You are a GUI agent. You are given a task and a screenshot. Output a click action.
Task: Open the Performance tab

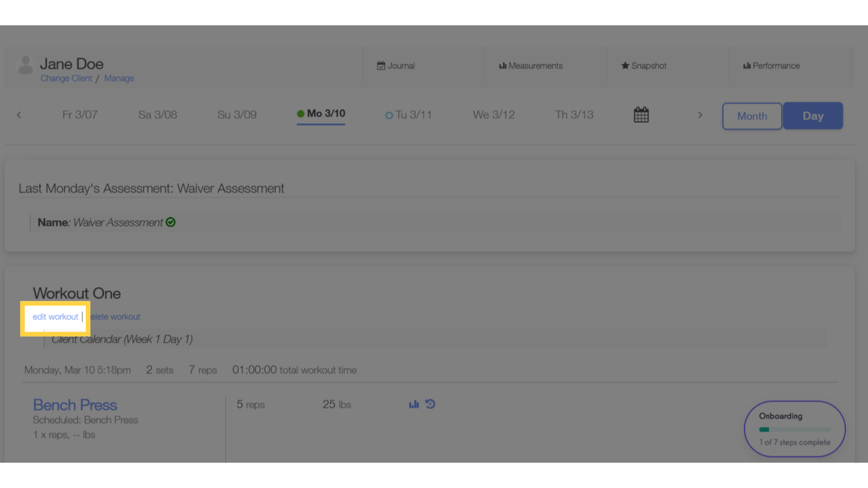(771, 66)
